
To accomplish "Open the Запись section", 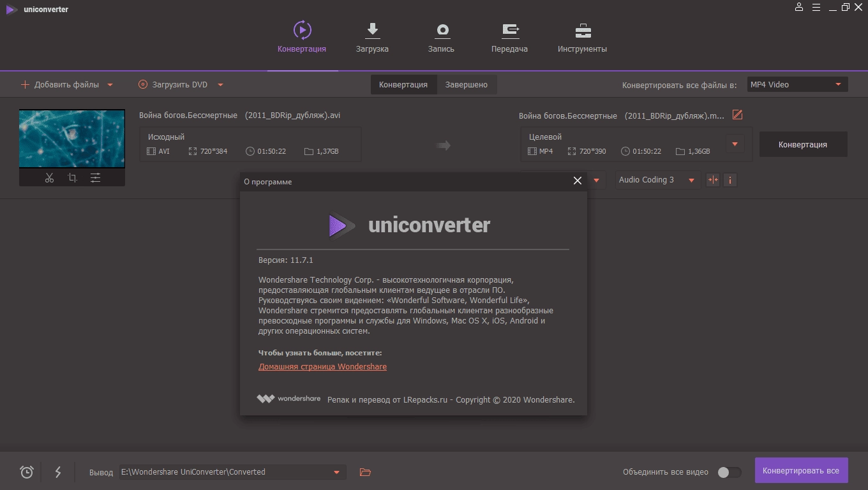I will (x=441, y=37).
